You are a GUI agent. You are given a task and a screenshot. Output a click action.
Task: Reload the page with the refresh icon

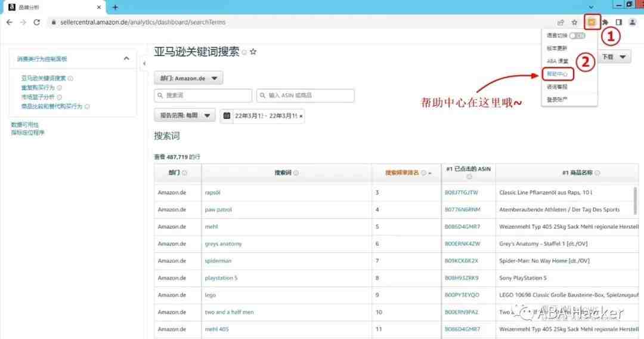36,22
